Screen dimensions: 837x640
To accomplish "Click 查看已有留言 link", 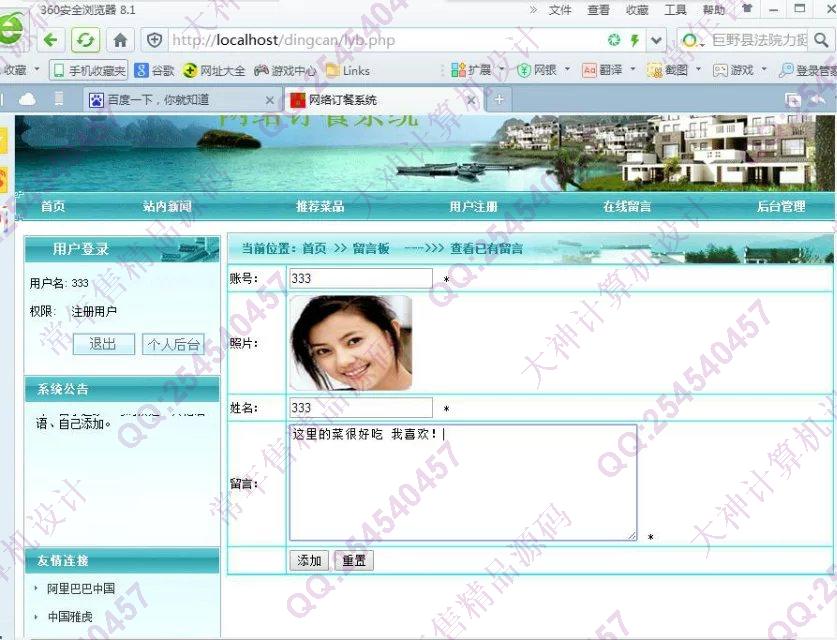I will [486, 249].
